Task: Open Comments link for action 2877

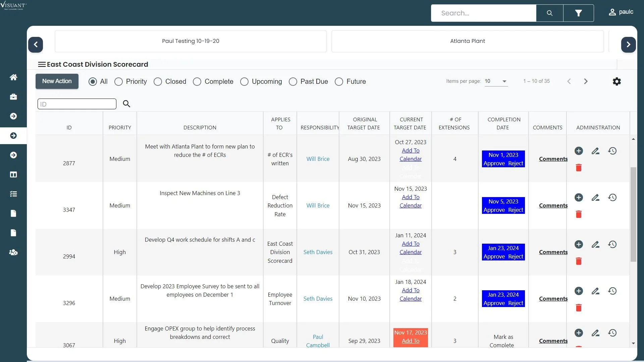Action: tap(553, 159)
